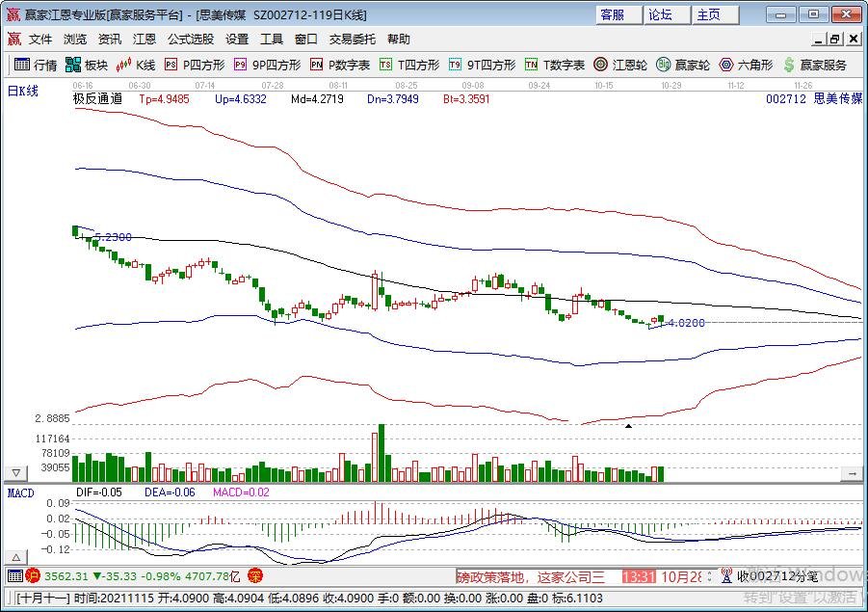Open the P数字表 number table
This screenshot has width=868, height=612.
click(340, 65)
